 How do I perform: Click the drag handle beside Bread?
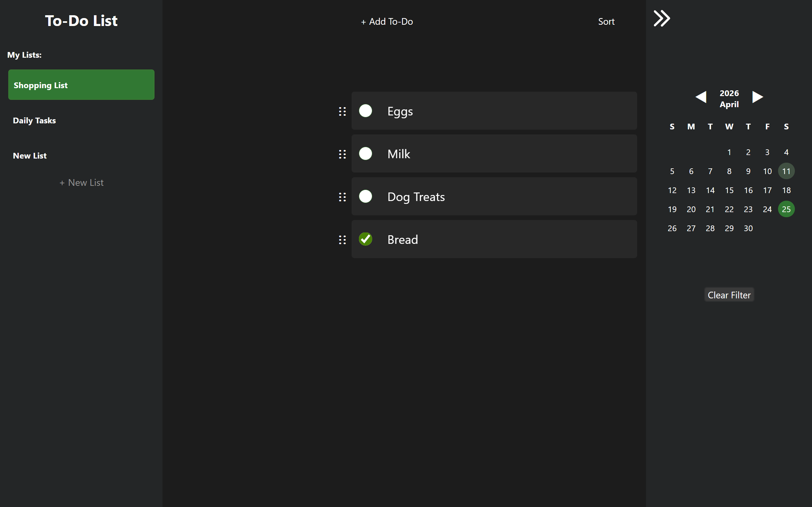342,239
